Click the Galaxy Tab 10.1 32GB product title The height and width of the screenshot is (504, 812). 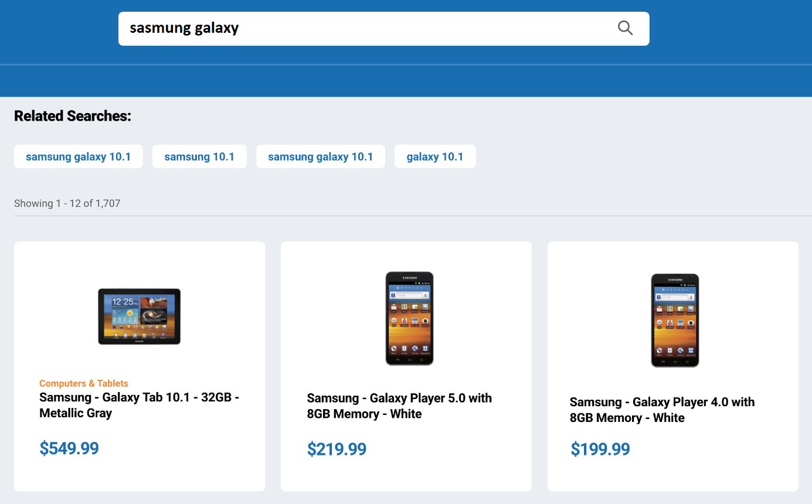click(x=139, y=405)
